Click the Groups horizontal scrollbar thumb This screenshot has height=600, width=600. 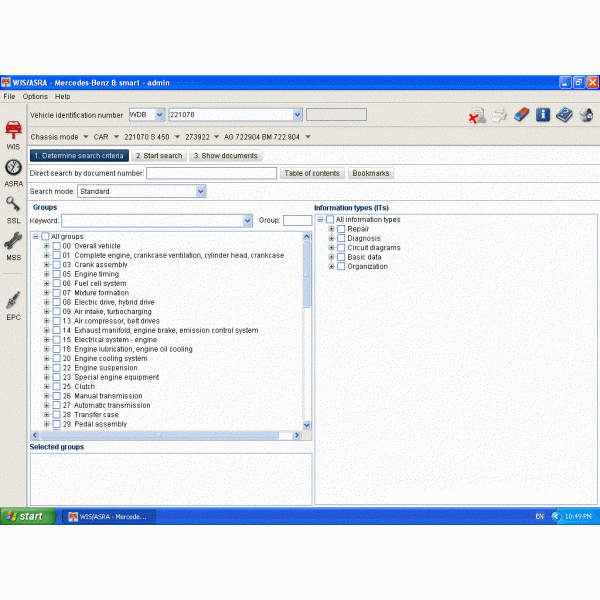click(159, 435)
